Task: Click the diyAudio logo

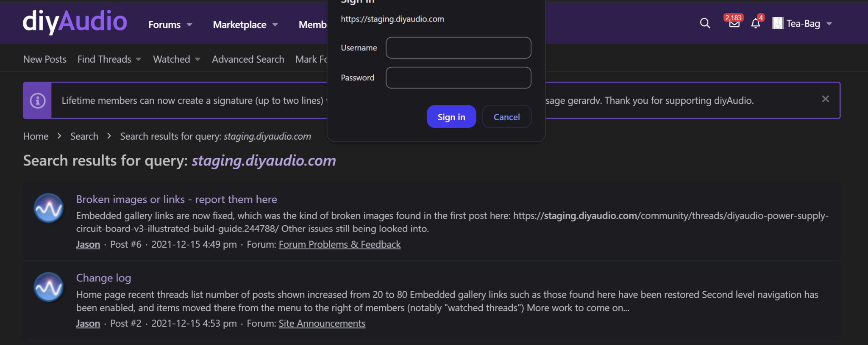Action: pyautogui.click(x=75, y=22)
